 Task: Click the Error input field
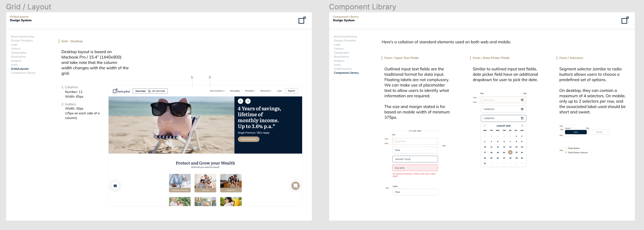415,168
